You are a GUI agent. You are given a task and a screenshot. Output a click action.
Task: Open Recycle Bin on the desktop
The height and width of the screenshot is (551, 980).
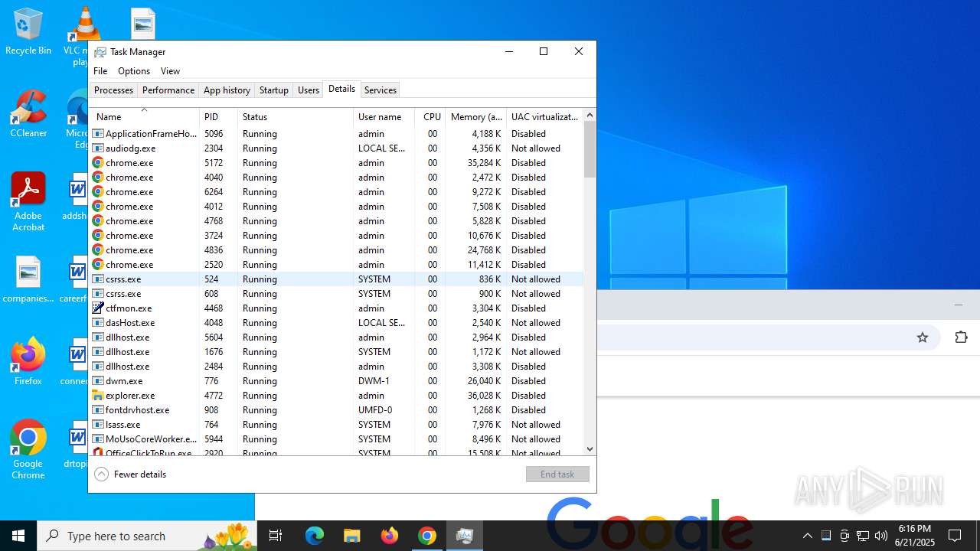click(28, 31)
